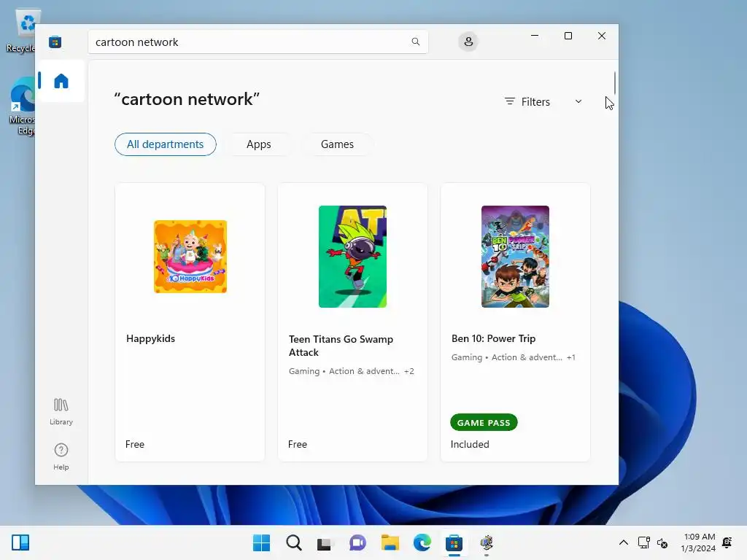
Task: Open the Windows Start menu
Action: click(x=261, y=542)
